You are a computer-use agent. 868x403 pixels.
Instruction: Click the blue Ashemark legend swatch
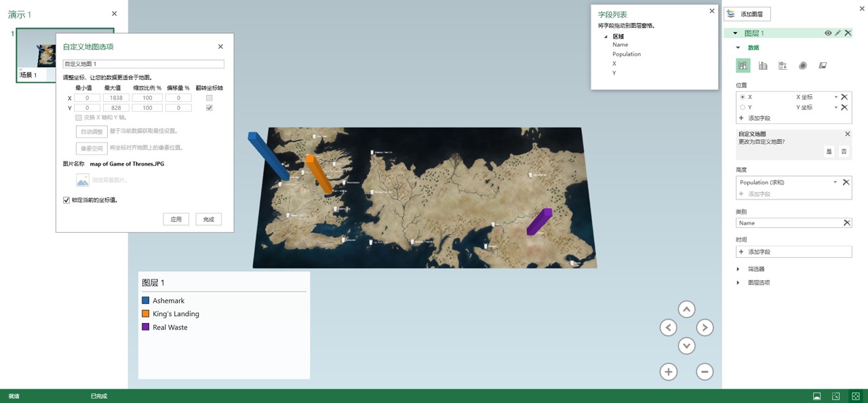145,301
